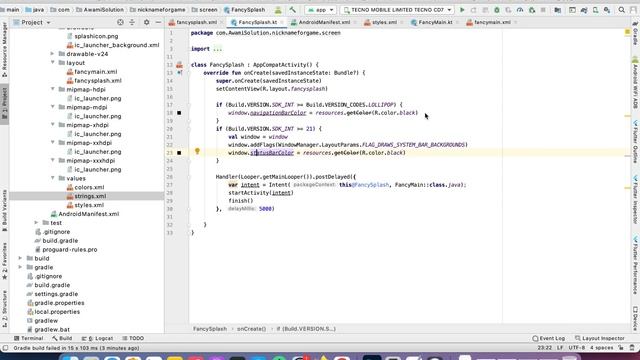Click the override gutter icon on line 13
Image resolution: width=640 pixels, height=360 pixels.
[180, 73]
